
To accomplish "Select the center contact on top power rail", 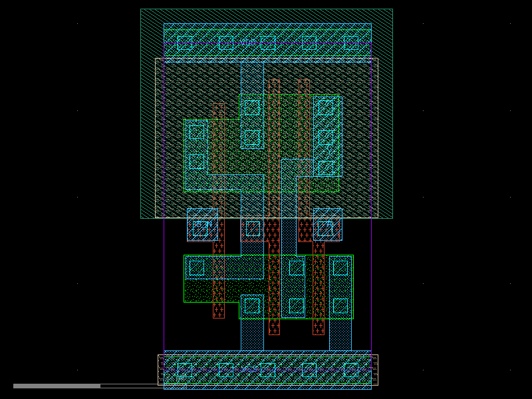I will 268,43.
